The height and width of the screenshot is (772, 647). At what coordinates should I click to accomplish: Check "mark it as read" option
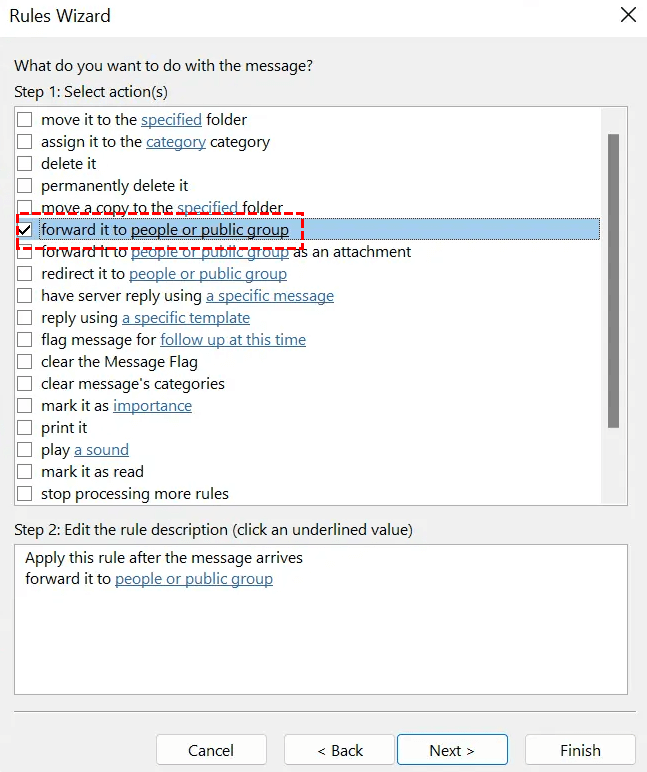(25, 472)
